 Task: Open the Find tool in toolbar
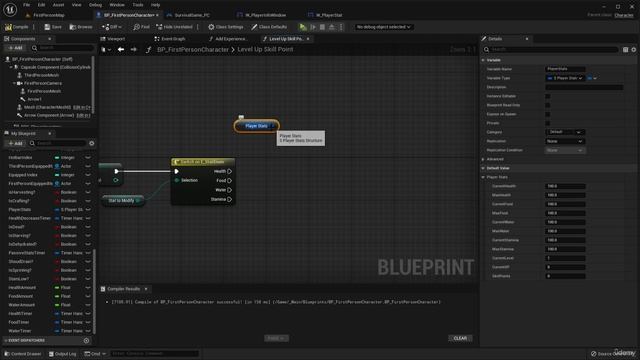(141, 27)
